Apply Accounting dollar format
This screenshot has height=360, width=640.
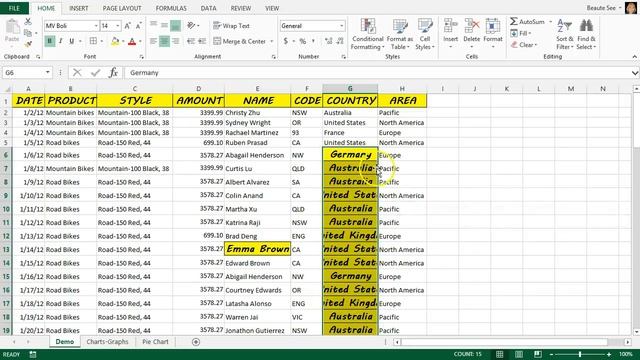click(286, 41)
